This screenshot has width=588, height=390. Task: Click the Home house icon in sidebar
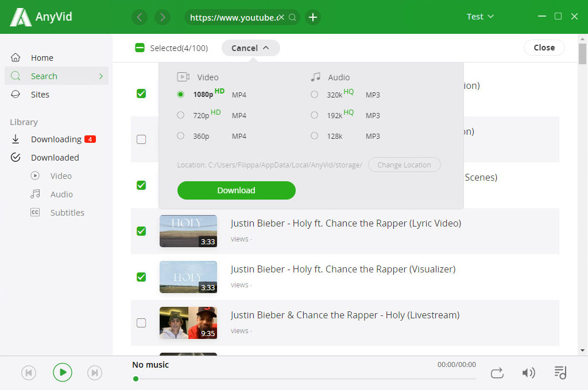[x=16, y=58]
